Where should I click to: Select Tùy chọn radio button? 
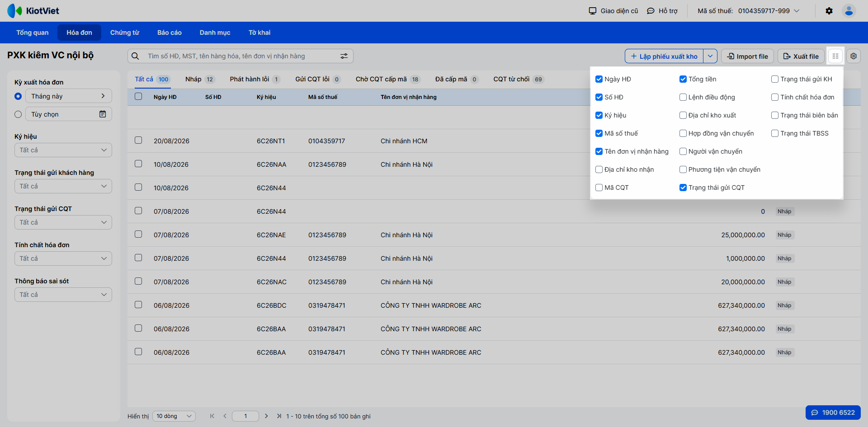18,114
